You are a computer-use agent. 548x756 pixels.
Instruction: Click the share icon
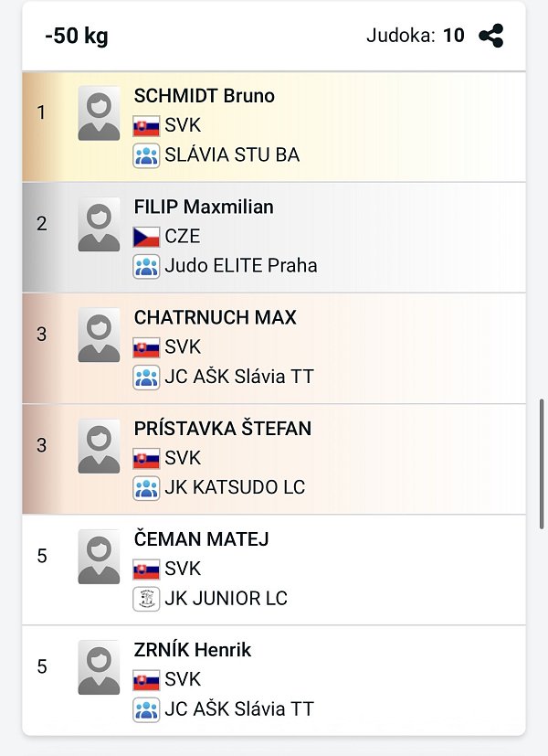point(491,37)
